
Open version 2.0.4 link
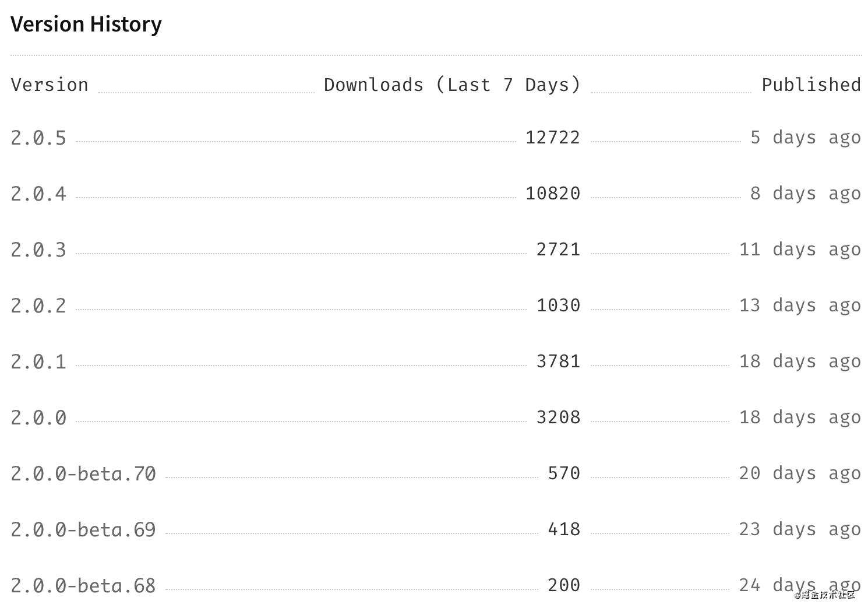38,194
